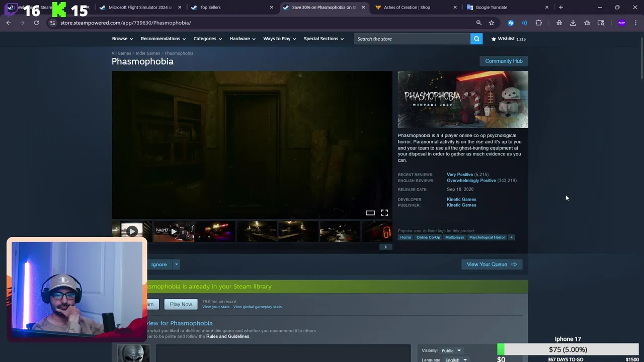Open the Kinetic Games publisher link
This screenshot has height=362, width=644.
(x=461, y=205)
